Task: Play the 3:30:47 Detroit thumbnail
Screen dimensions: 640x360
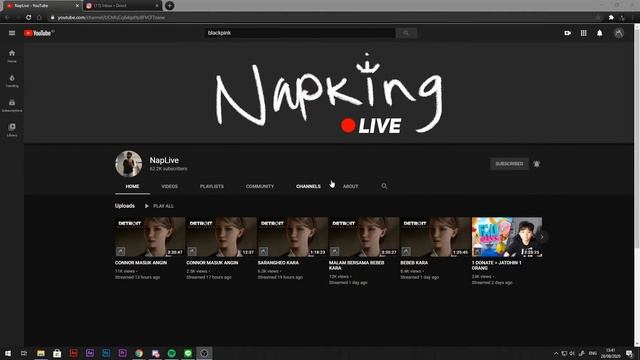Action: click(x=150, y=237)
